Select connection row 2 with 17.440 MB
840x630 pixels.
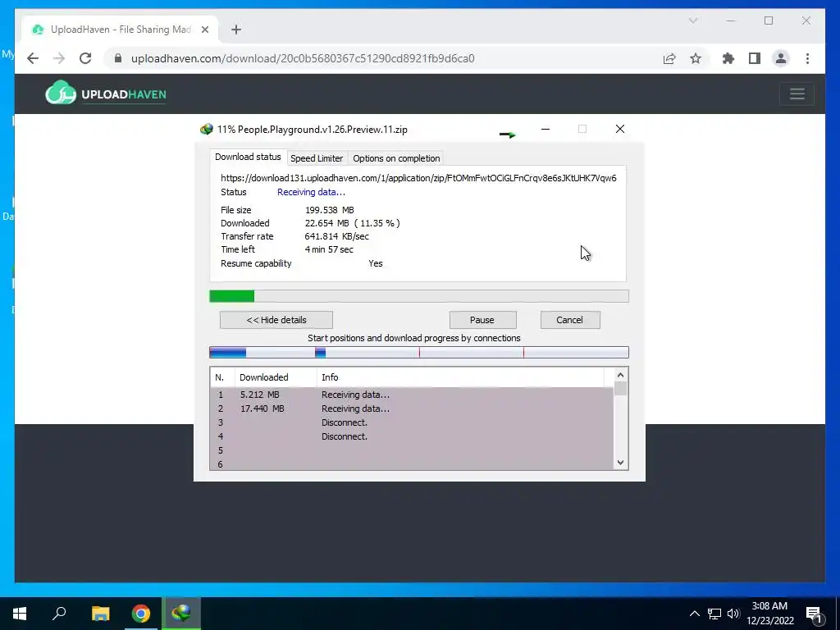412,409
